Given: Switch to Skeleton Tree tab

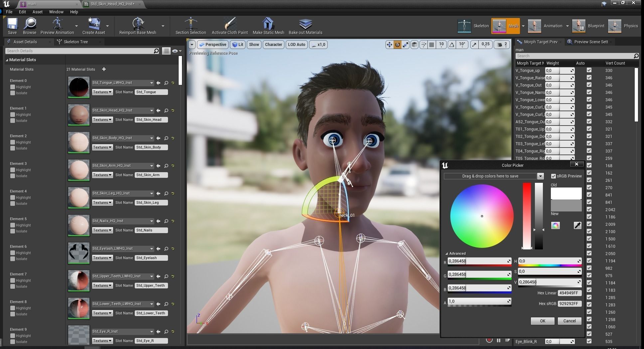Looking at the screenshot, I should 76,42.
